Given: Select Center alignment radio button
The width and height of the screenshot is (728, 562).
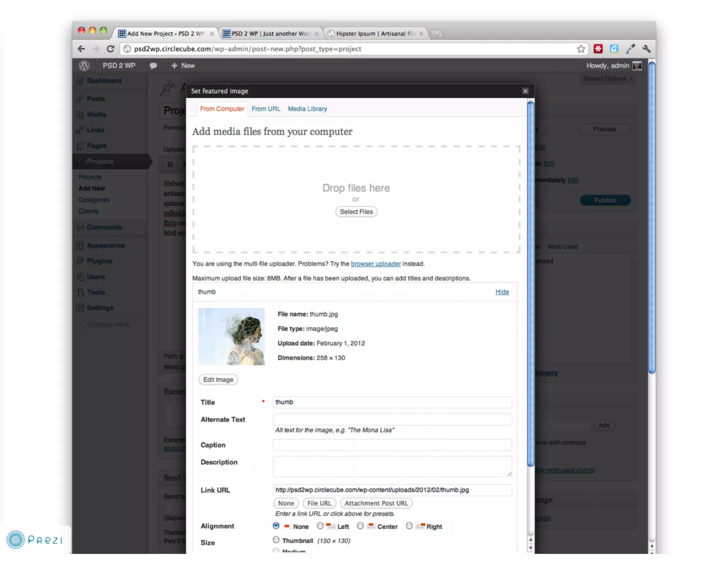Looking at the screenshot, I should tap(360, 525).
